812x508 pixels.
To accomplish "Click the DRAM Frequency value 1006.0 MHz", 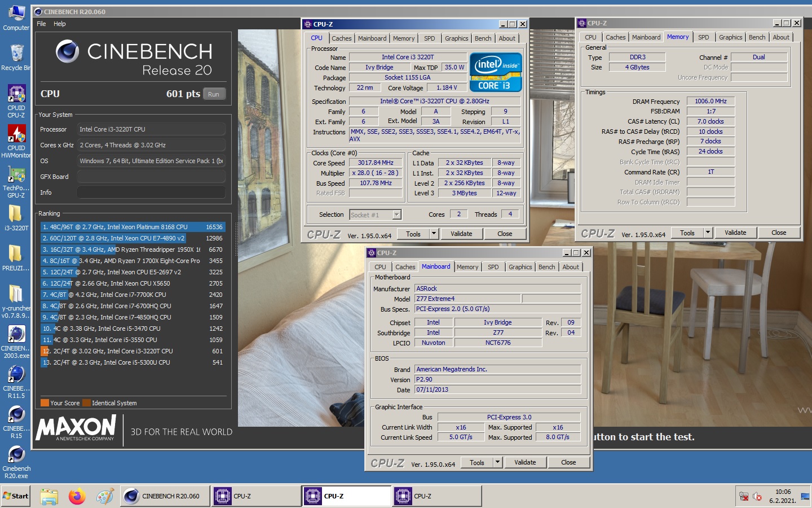I will click(710, 101).
